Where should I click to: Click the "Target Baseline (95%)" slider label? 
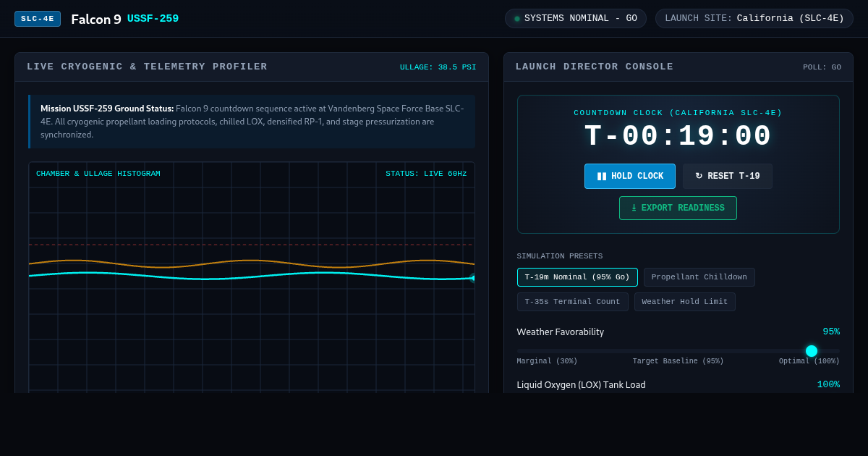click(678, 361)
